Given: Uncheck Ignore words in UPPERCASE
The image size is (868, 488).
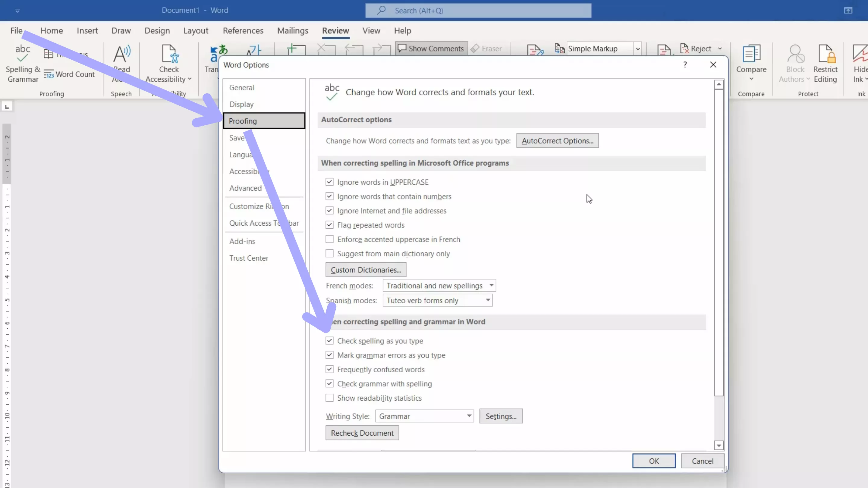Looking at the screenshot, I should 329,182.
